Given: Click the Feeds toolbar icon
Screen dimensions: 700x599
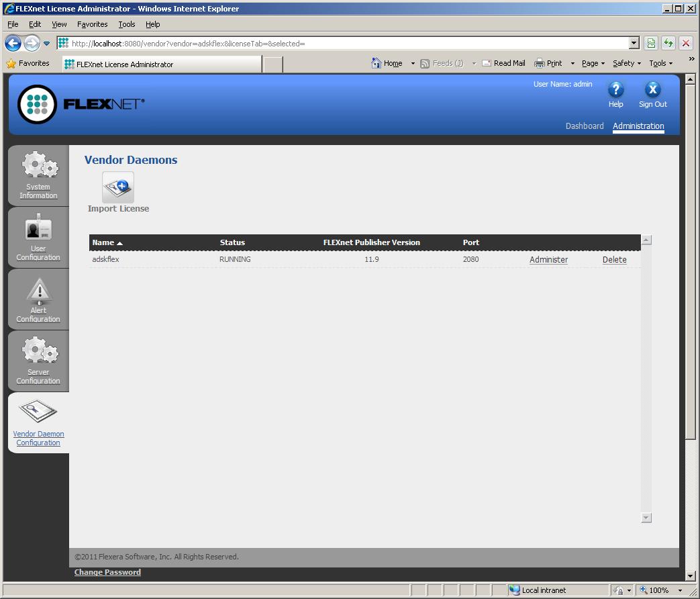Looking at the screenshot, I should tap(425, 63).
